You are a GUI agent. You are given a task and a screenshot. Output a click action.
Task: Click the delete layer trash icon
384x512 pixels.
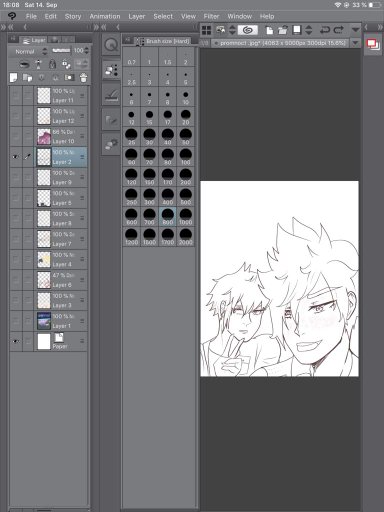tap(83, 78)
